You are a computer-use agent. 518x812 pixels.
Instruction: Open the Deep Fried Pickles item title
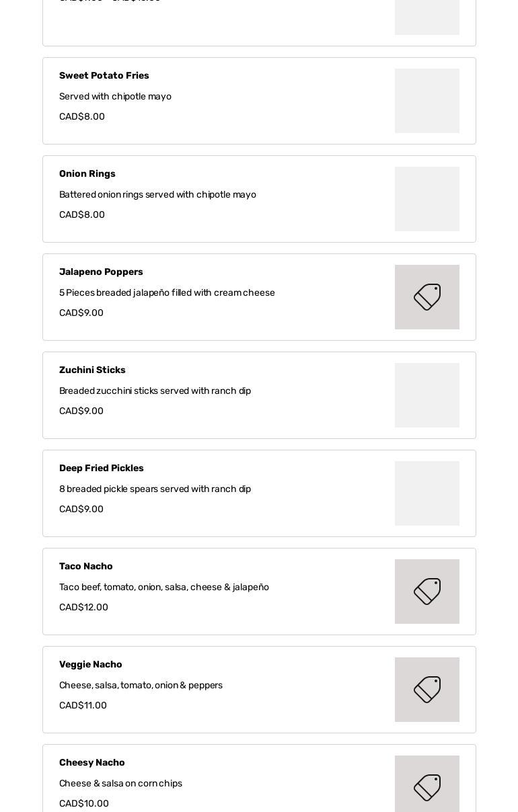(102, 469)
